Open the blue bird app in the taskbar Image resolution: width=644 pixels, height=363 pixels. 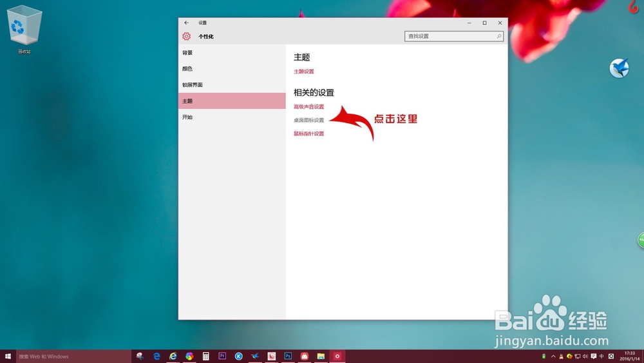click(x=255, y=357)
